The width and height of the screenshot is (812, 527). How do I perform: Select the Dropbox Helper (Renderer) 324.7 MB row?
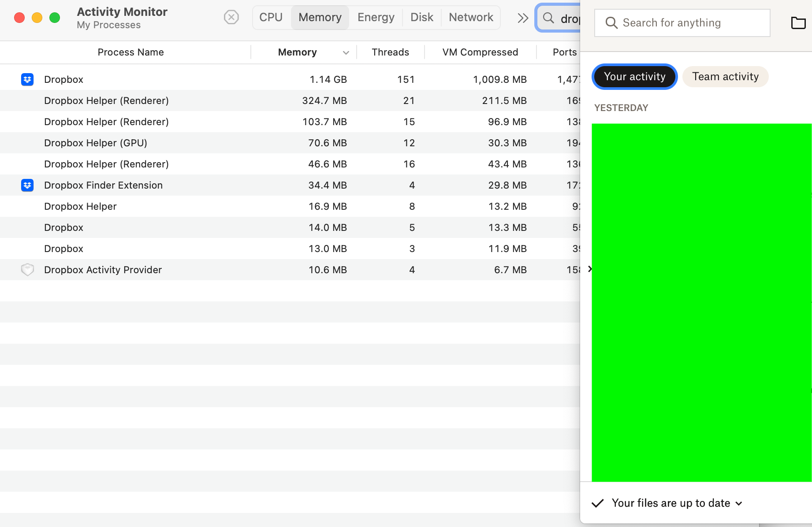click(x=290, y=100)
